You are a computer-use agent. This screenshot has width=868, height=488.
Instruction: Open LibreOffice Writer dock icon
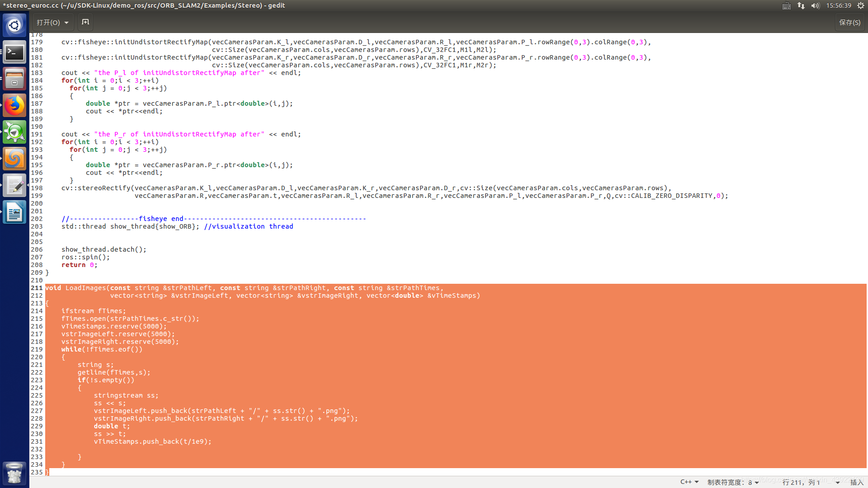14,212
